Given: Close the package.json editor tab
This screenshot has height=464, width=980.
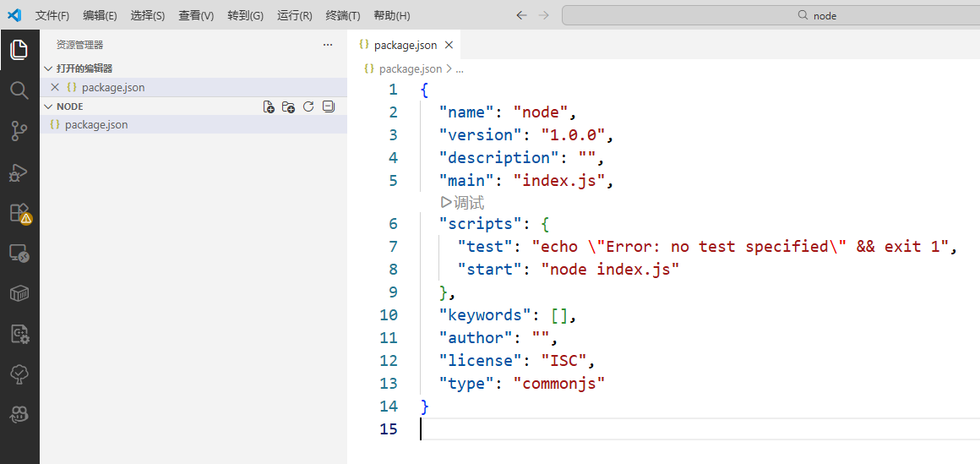Looking at the screenshot, I should pyautogui.click(x=449, y=46).
